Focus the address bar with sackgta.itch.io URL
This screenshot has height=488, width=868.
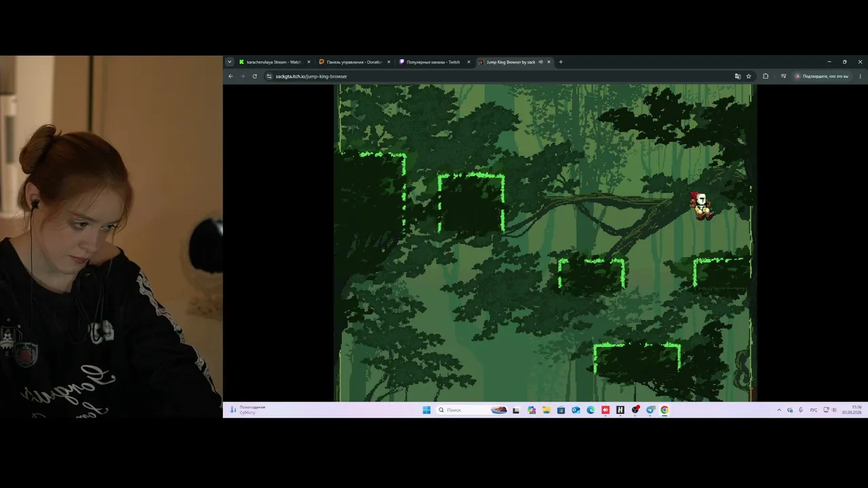[502, 76]
